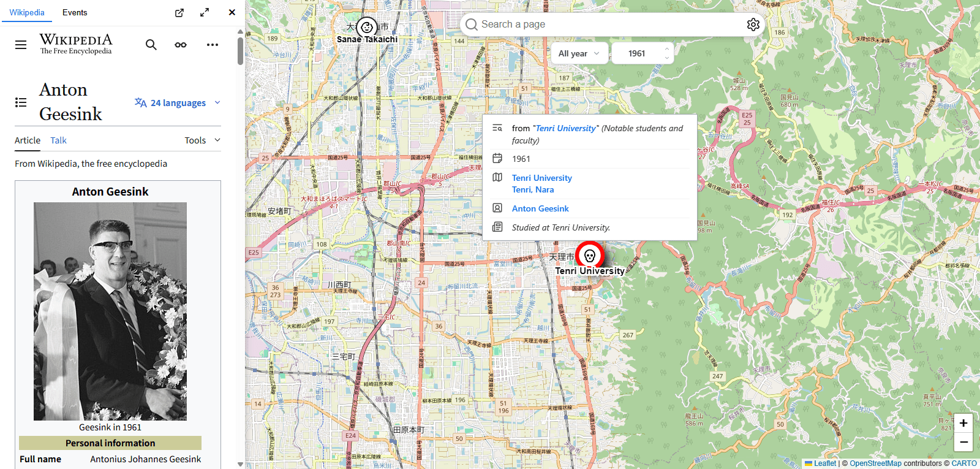Viewport: 980px width, 469px height.
Task: Open the All year filter dropdown
Action: (579, 53)
